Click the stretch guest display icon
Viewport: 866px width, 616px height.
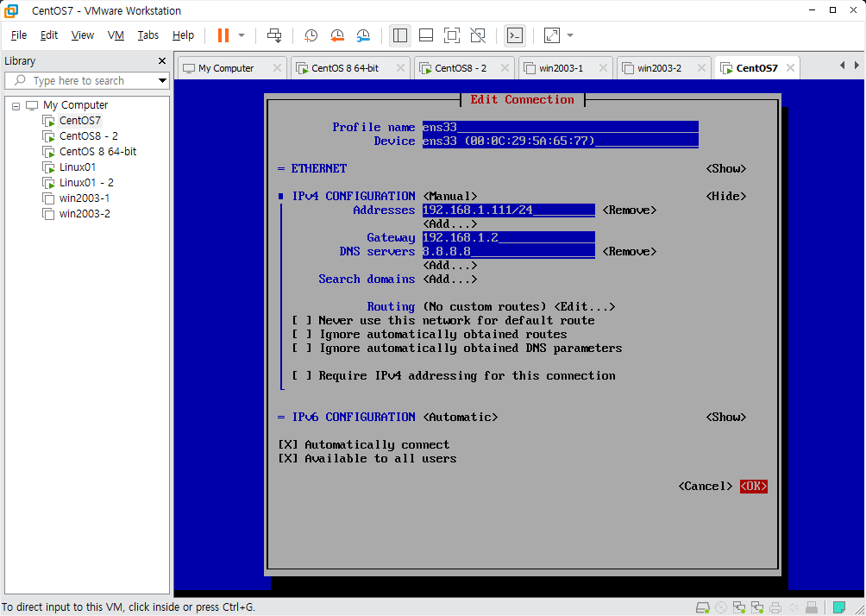pos(552,35)
